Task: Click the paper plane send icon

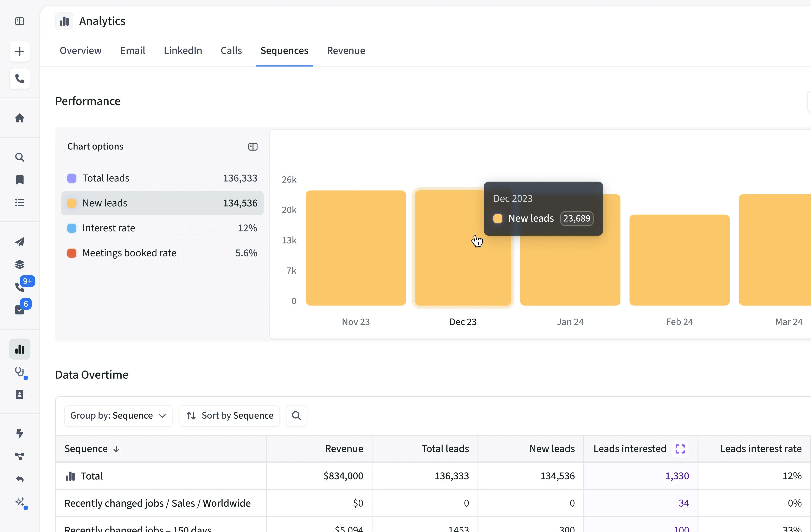Action: click(20, 242)
